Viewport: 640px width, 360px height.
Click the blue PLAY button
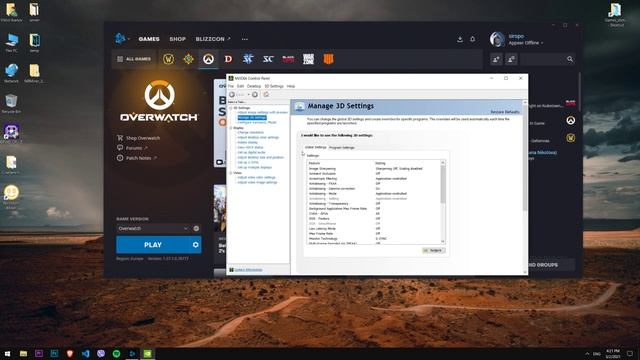[x=153, y=244]
